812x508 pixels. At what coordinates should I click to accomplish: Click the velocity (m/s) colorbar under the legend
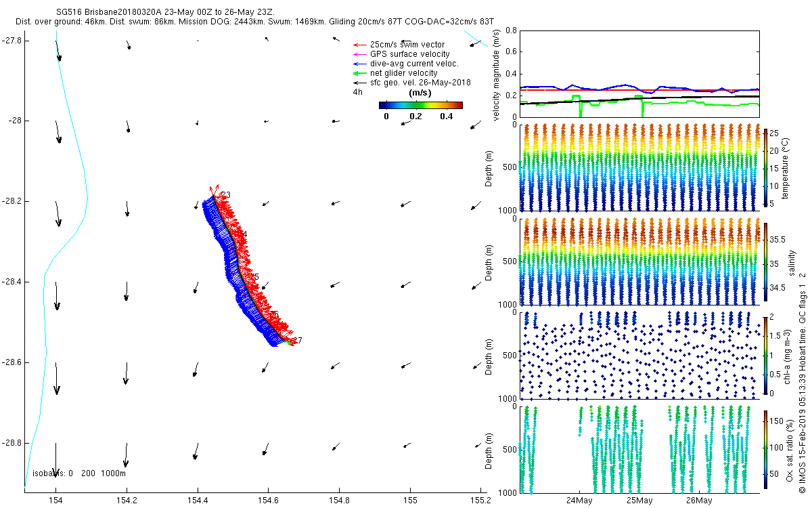[420, 105]
